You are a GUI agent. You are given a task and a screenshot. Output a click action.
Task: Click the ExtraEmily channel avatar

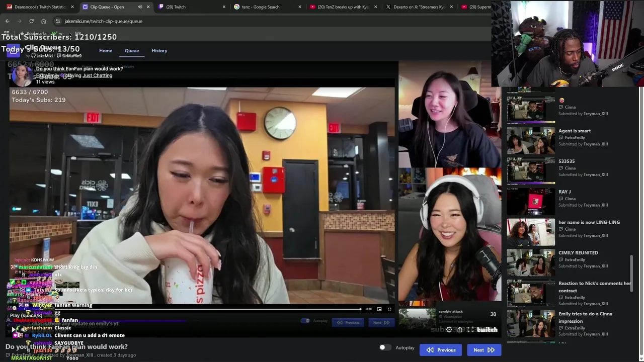22,75
